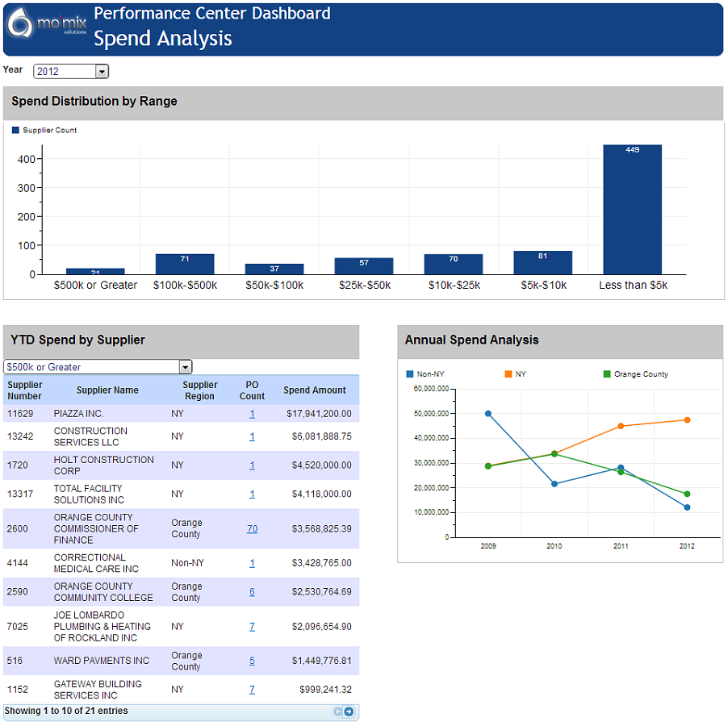Open PO count link for PIAZZA INC.

pyautogui.click(x=252, y=414)
